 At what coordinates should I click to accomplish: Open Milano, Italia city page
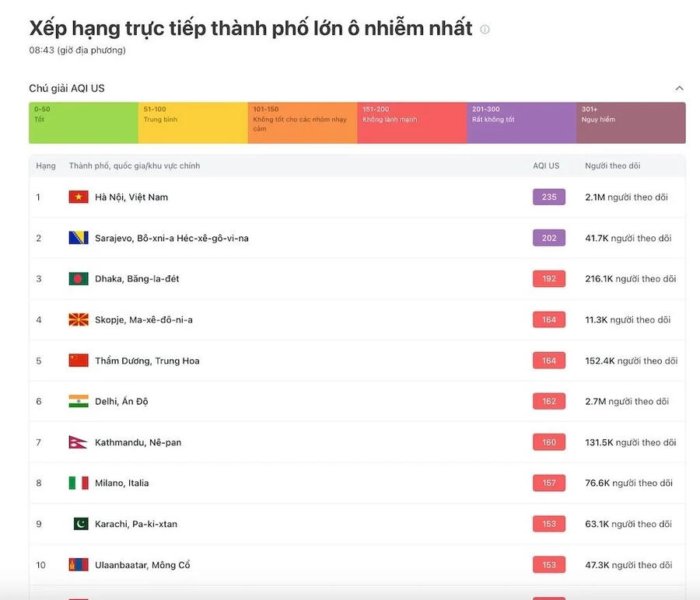122,483
